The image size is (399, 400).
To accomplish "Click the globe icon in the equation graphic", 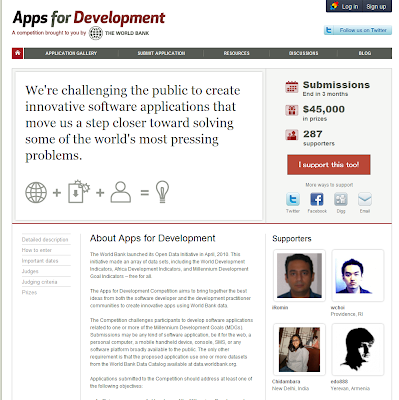I will coord(36,192).
